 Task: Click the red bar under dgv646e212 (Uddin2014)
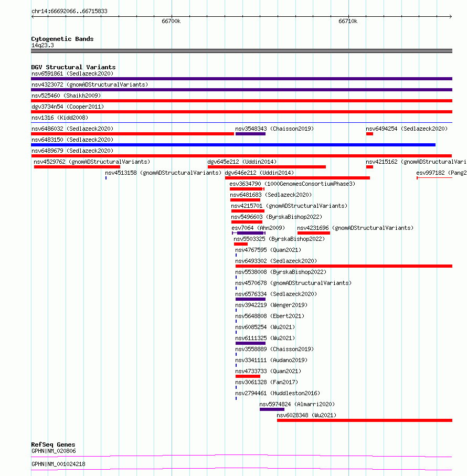[298, 178]
